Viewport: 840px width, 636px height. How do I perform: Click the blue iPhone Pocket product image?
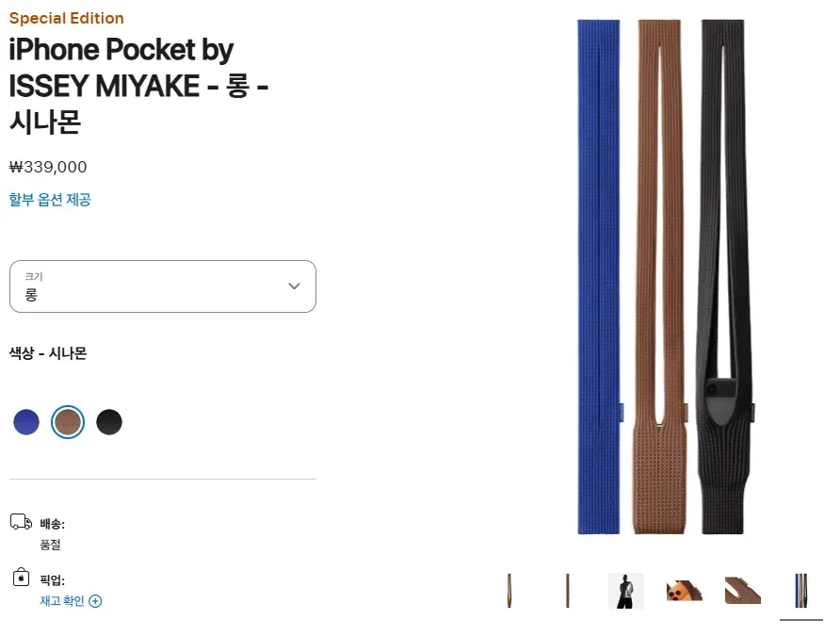(599, 276)
